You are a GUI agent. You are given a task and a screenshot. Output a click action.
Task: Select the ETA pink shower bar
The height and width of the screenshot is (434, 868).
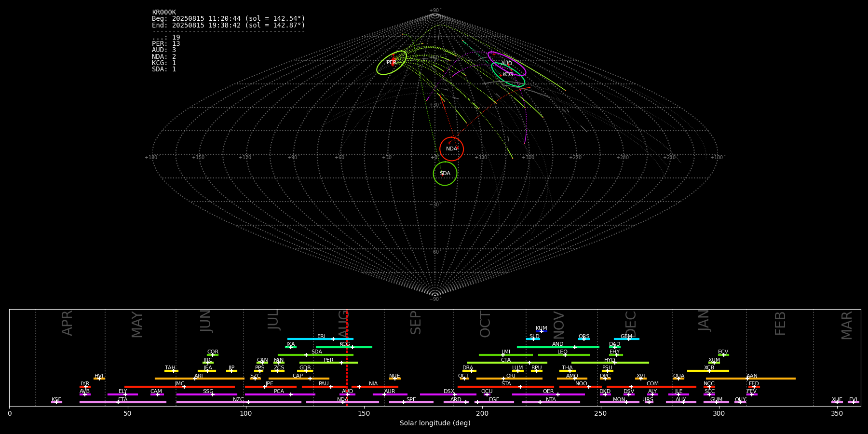point(123,402)
